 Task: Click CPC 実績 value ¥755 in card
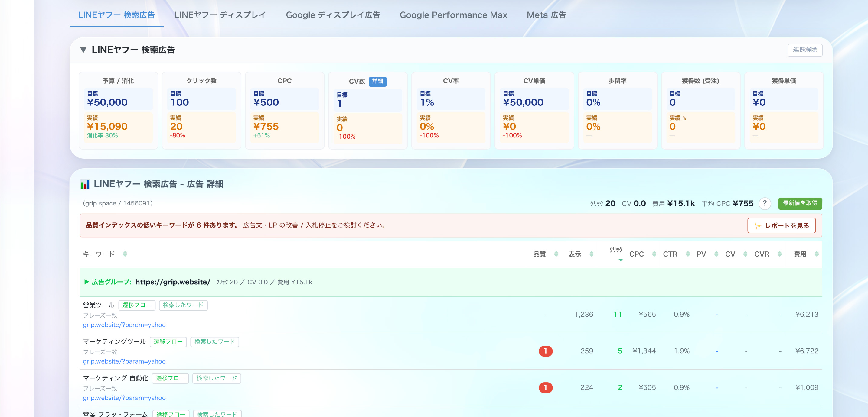(x=266, y=127)
